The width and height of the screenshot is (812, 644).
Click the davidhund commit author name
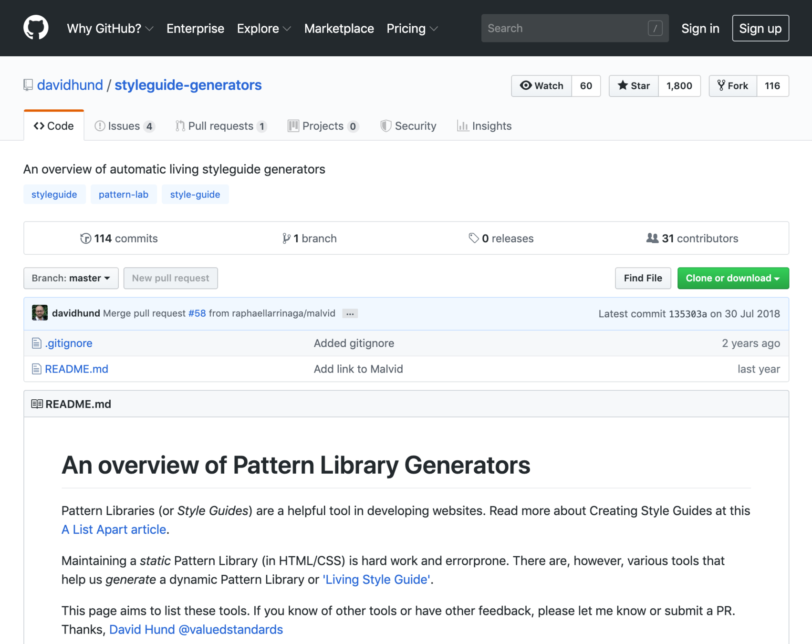[x=76, y=313]
